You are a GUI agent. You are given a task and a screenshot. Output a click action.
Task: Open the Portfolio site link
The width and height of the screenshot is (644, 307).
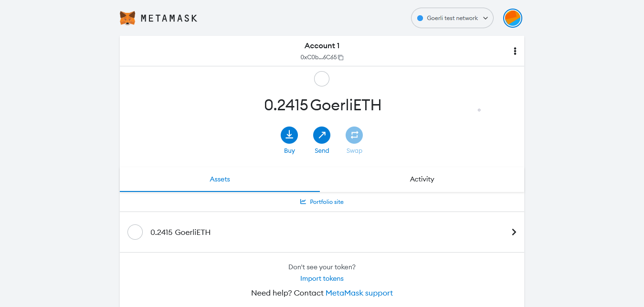[x=327, y=202]
